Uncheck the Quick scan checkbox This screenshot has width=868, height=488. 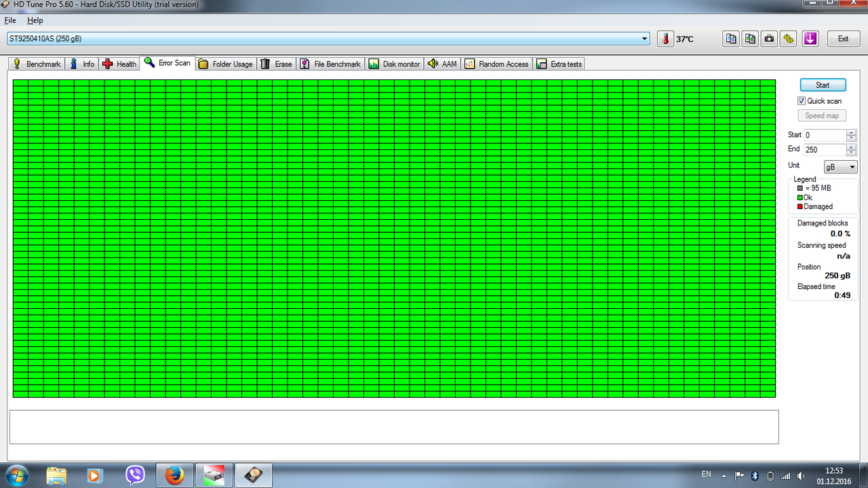pos(802,100)
